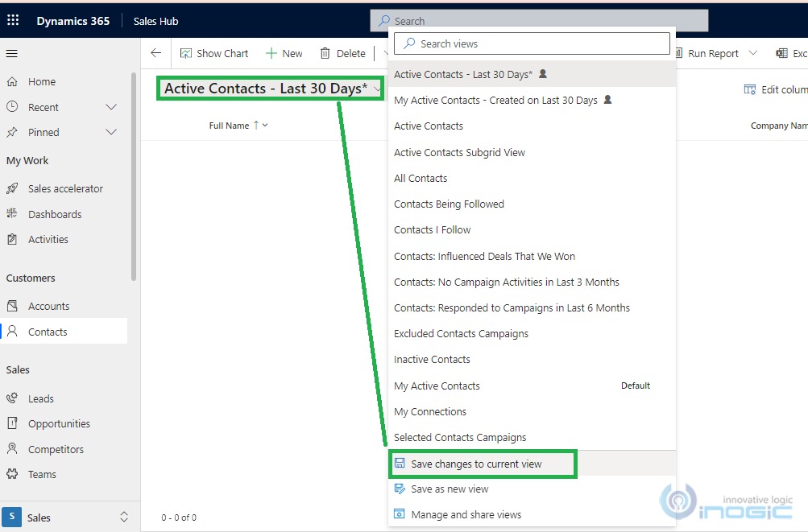The image size is (808, 532).
Task: Click the Manage and share views icon
Action: pyautogui.click(x=400, y=513)
